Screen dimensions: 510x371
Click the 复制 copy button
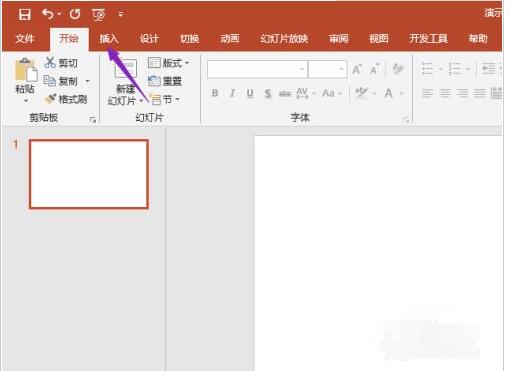point(61,81)
